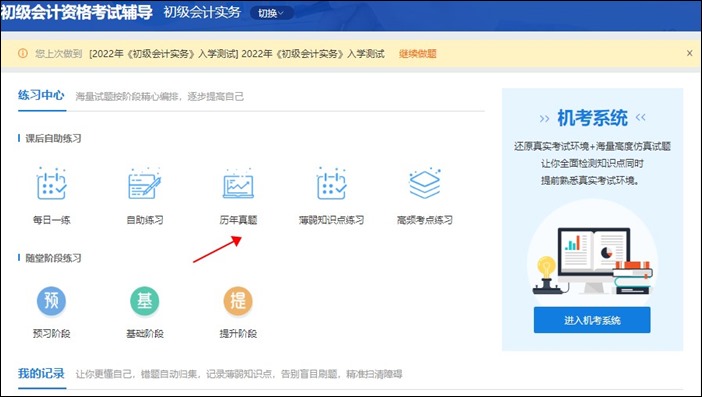
Task: Open the 高频考点练习 stacked layers icon
Action: click(x=424, y=183)
